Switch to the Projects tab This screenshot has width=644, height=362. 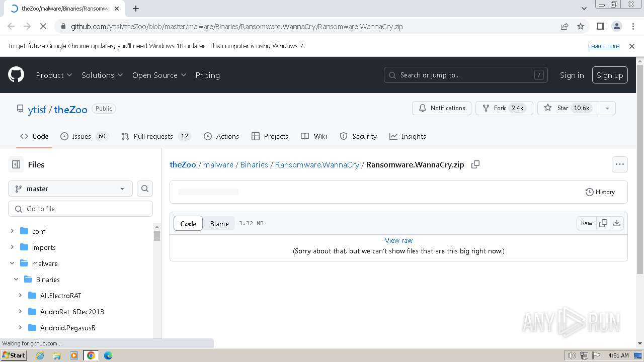click(270, 136)
